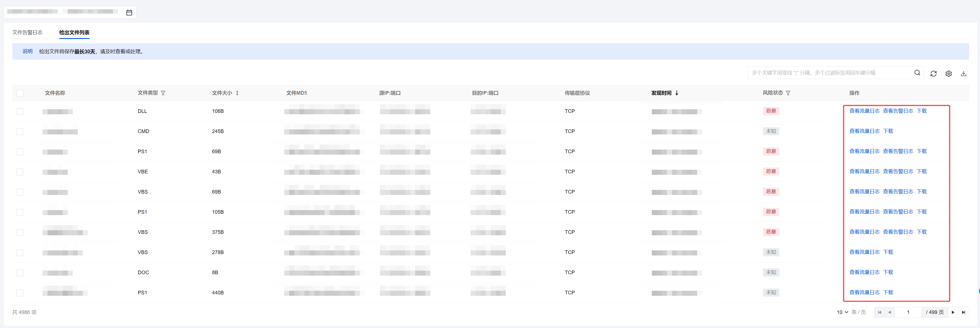Tick the select-all header checkbox
980x328 pixels.
20,93
